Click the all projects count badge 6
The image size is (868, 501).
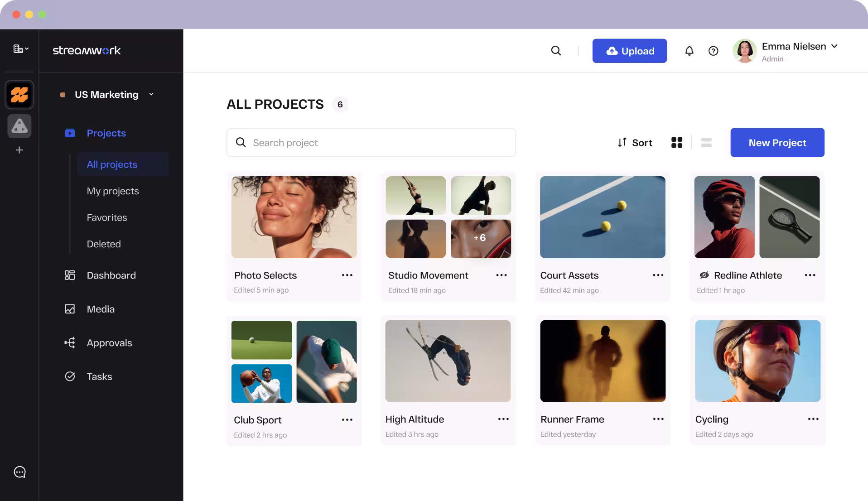click(340, 104)
